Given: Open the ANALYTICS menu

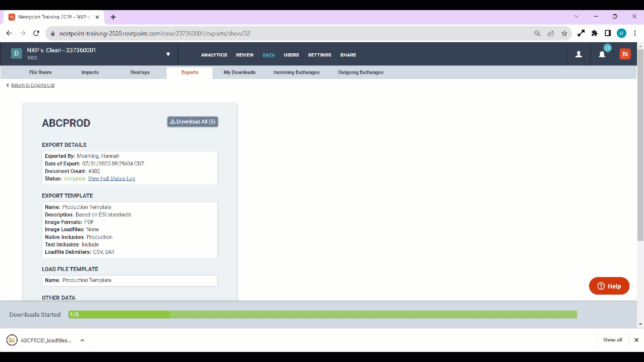Looking at the screenshot, I should pyautogui.click(x=214, y=55).
